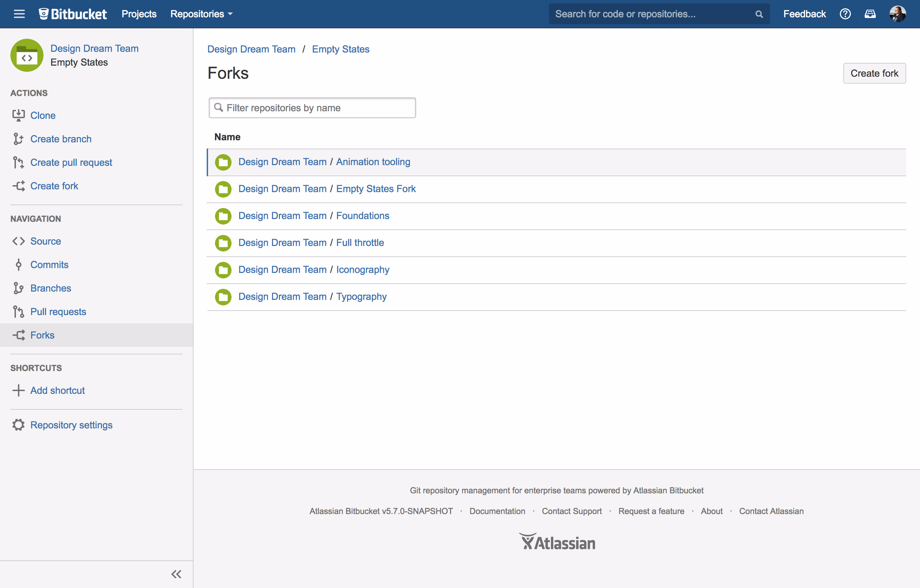The image size is (920, 588).
Task: Open the help question mark icon
Action: (845, 14)
